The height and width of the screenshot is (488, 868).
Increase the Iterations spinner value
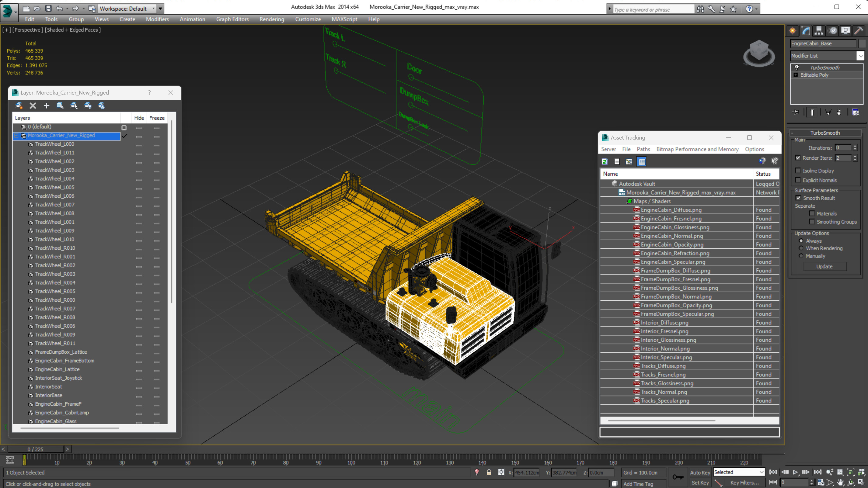[x=855, y=146]
